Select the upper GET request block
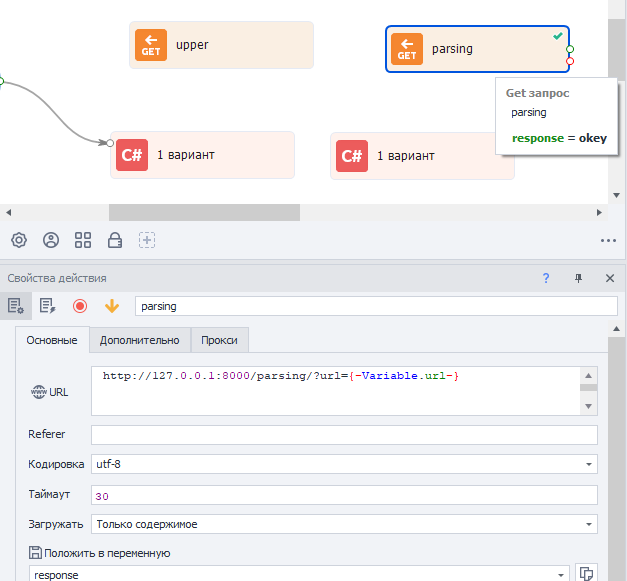Screen dimensions: 627x581 point(221,45)
